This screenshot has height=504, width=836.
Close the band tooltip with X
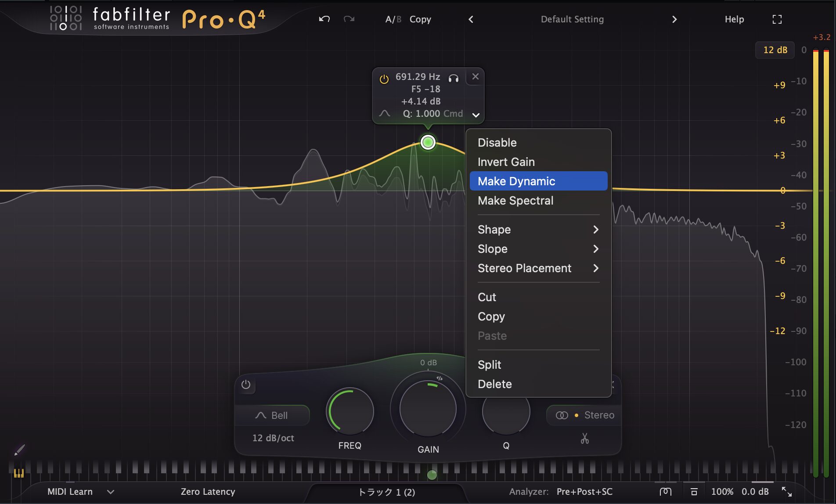(476, 76)
